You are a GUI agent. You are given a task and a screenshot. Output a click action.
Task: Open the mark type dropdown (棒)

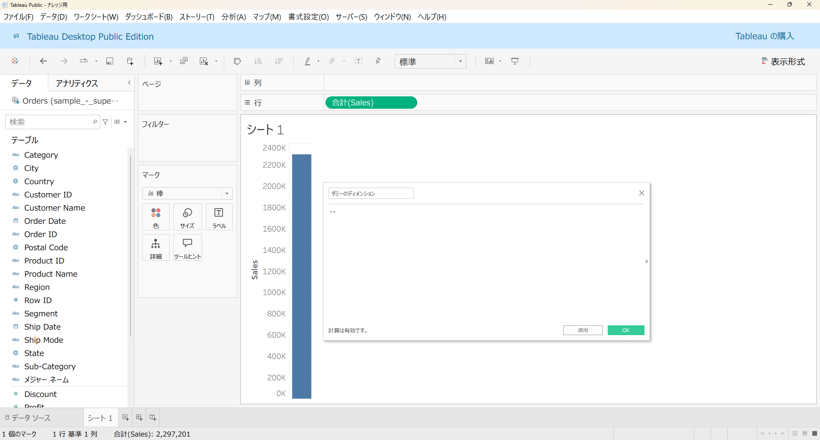tap(187, 194)
